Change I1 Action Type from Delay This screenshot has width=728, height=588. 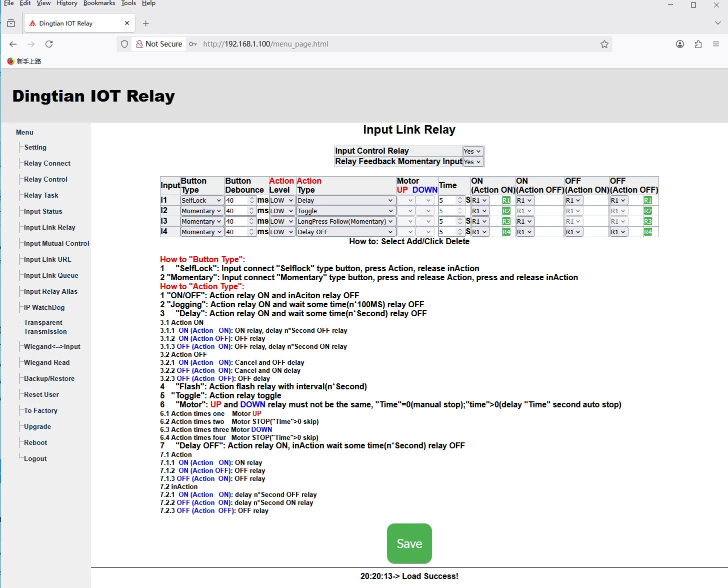[x=346, y=200]
